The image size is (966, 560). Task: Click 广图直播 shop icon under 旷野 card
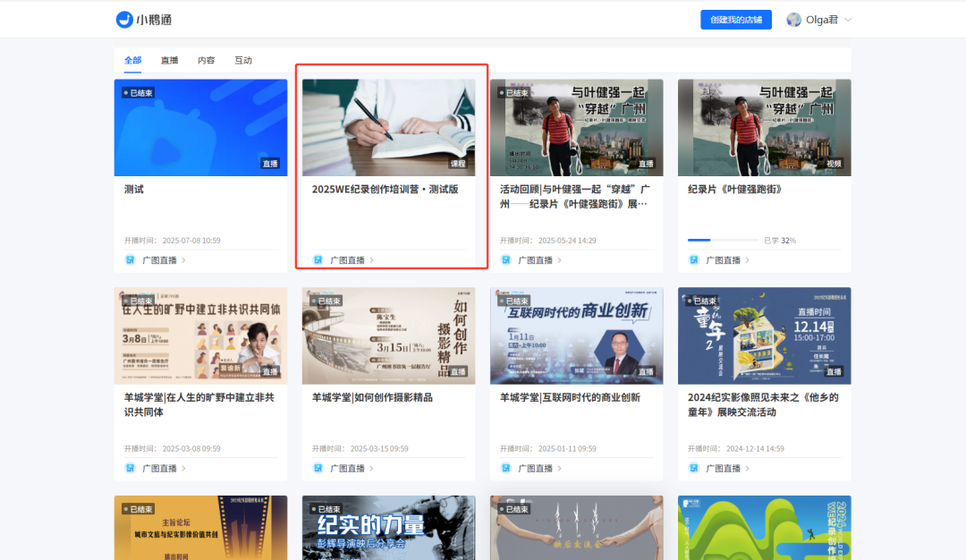coord(130,468)
